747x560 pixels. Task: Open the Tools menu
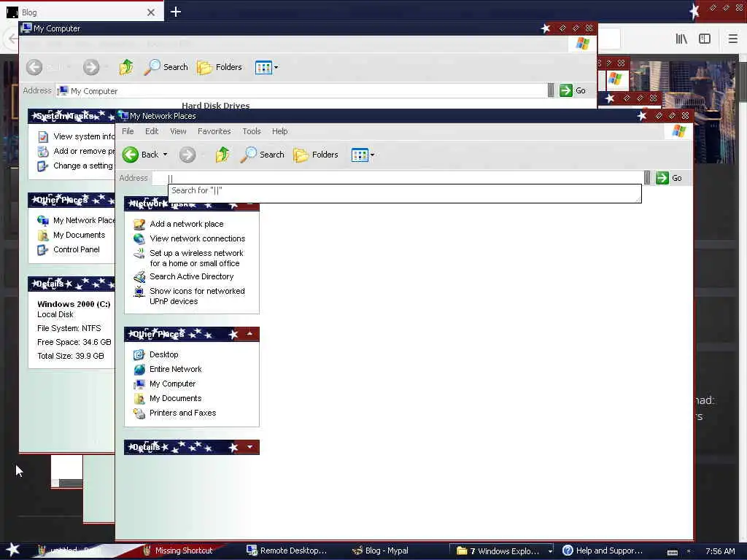[252, 131]
